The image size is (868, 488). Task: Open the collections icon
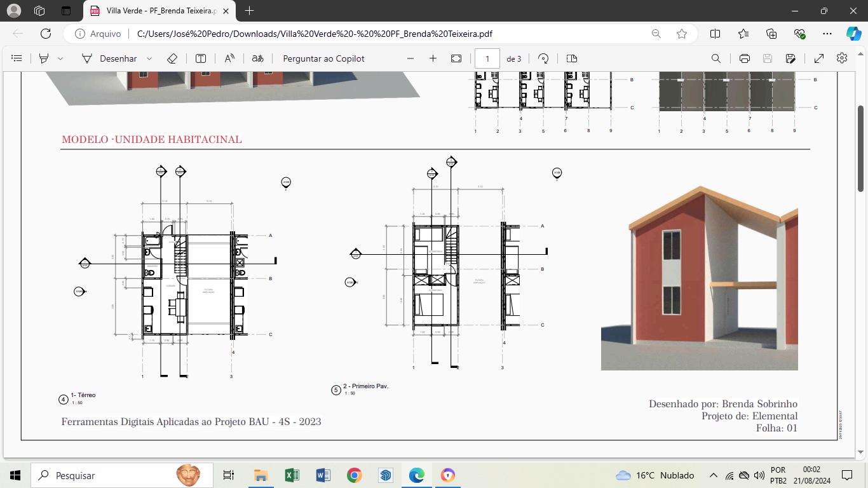771,34
